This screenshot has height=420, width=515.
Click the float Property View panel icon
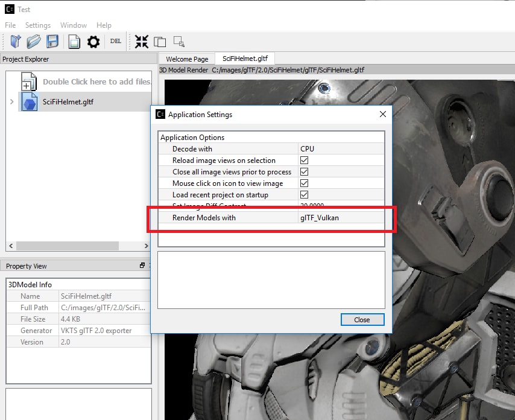pos(141,266)
